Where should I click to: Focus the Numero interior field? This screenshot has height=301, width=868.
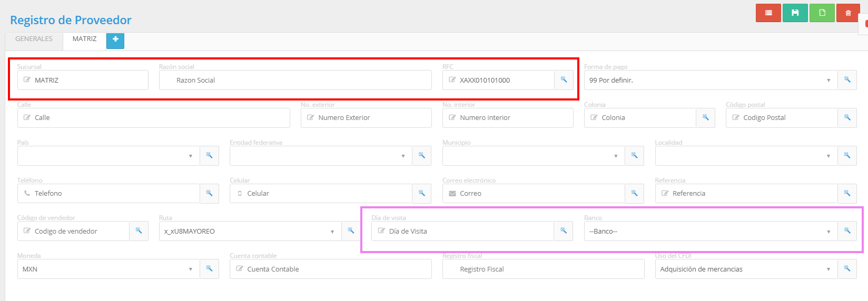(508, 118)
